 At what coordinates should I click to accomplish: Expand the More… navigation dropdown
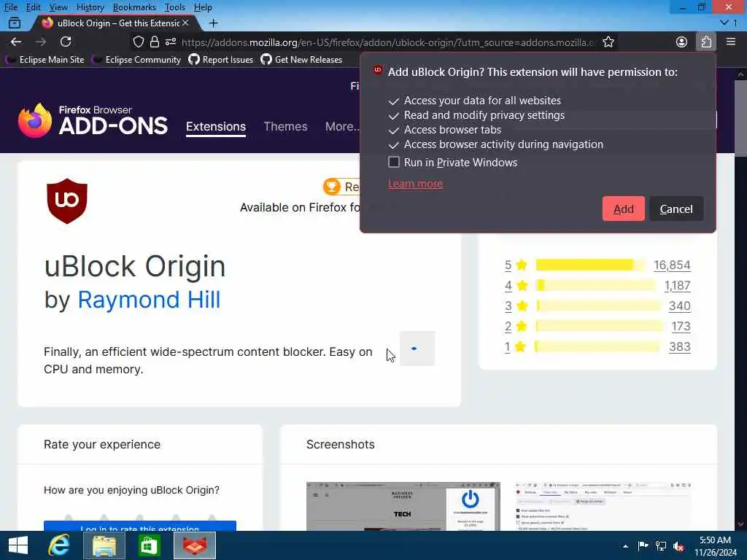tap(342, 127)
